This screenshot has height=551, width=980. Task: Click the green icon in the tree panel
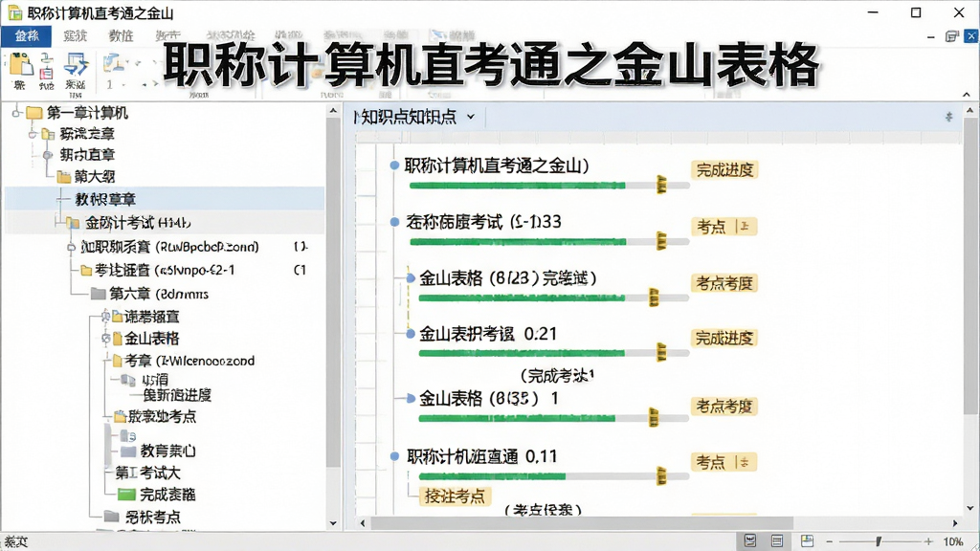[126, 495]
